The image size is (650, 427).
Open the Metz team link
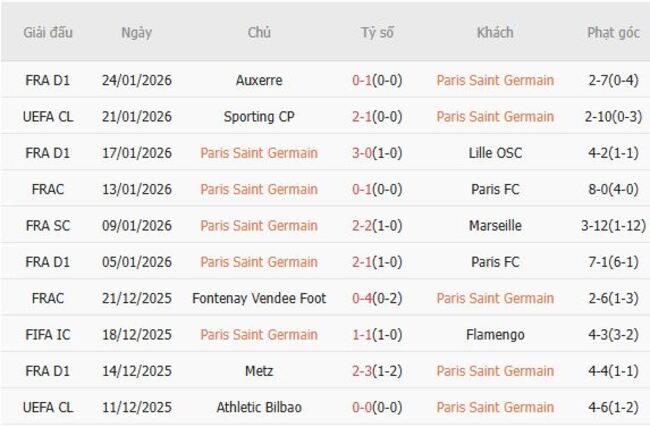[259, 371]
